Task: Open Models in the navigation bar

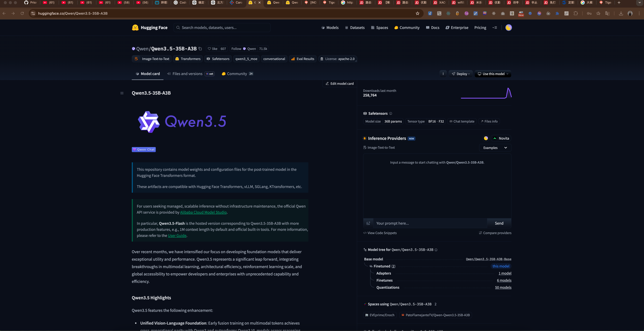Action: pyautogui.click(x=330, y=28)
